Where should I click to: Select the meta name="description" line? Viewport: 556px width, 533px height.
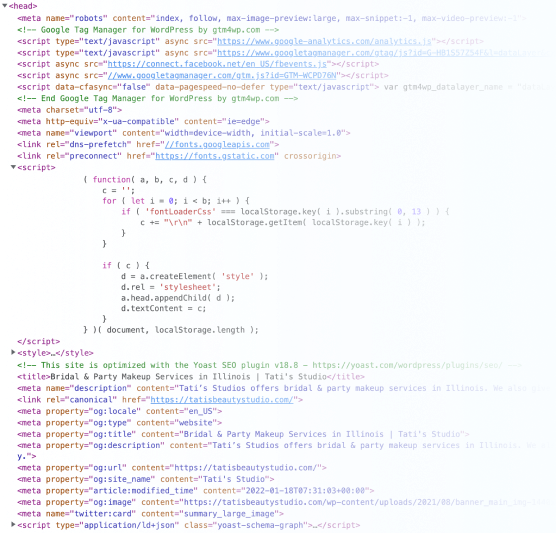(284, 388)
